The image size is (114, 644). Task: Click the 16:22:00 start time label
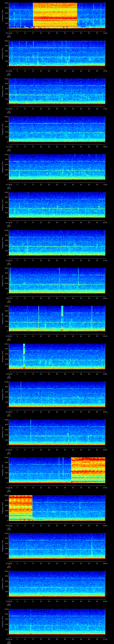tap(9, 336)
